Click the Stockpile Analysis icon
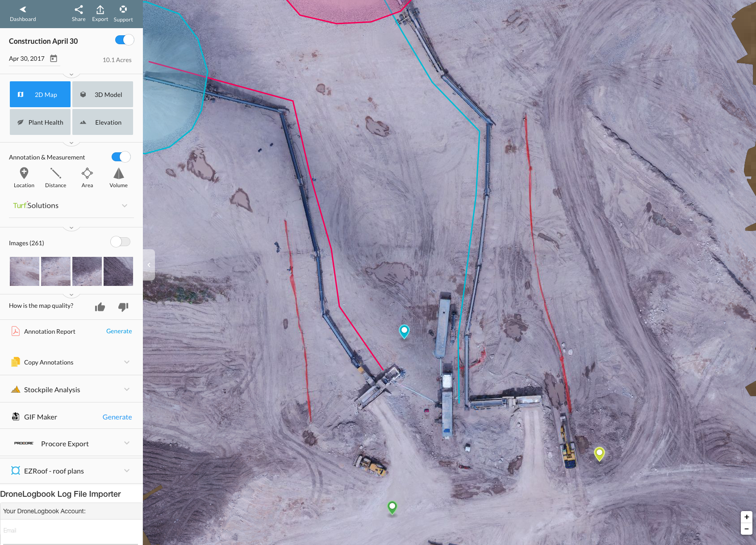Viewport: 756px width, 545px height. (16, 390)
